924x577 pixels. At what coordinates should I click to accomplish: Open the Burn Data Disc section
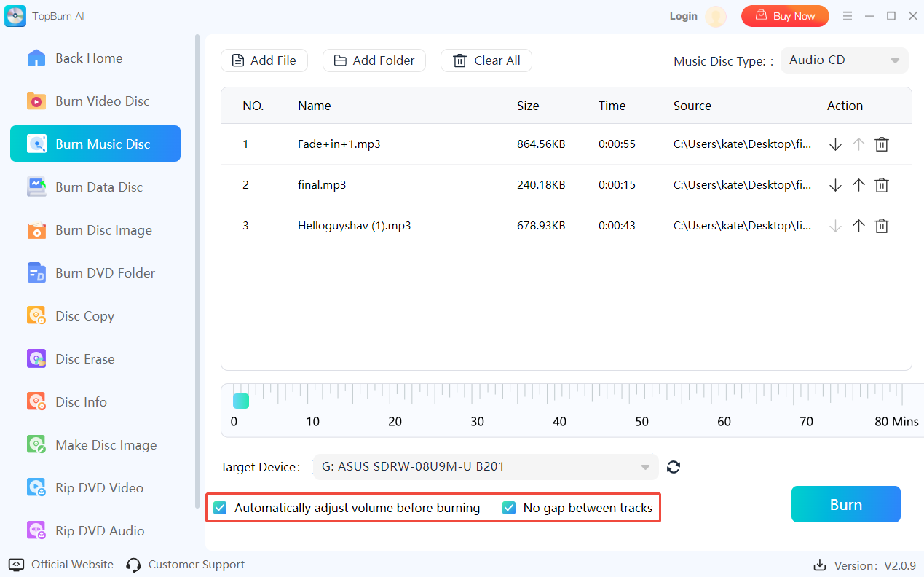point(98,187)
